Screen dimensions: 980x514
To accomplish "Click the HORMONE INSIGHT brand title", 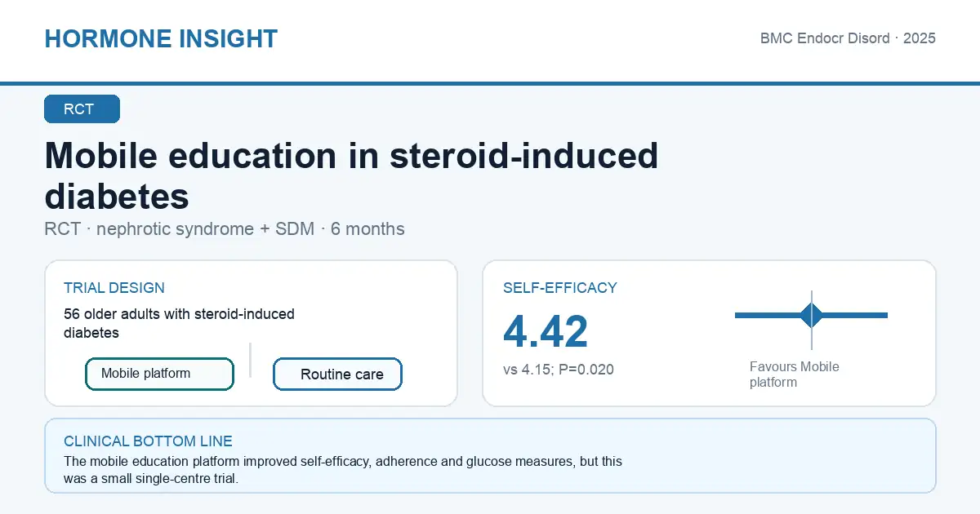I will pos(161,38).
